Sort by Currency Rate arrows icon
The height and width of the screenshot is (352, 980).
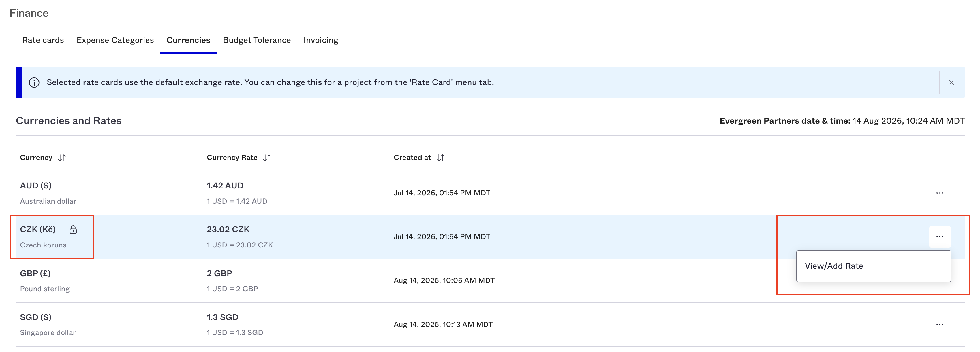pyautogui.click(x=267, y=158)
